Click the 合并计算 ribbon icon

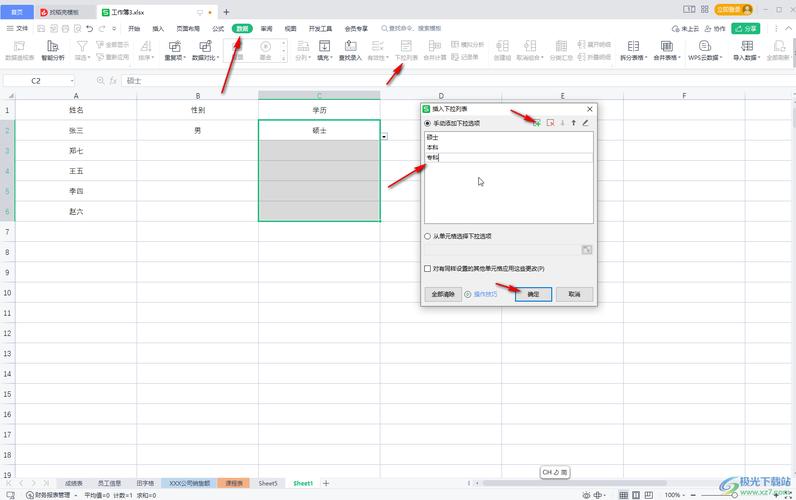pyautogui.click(x=435, y=50)
